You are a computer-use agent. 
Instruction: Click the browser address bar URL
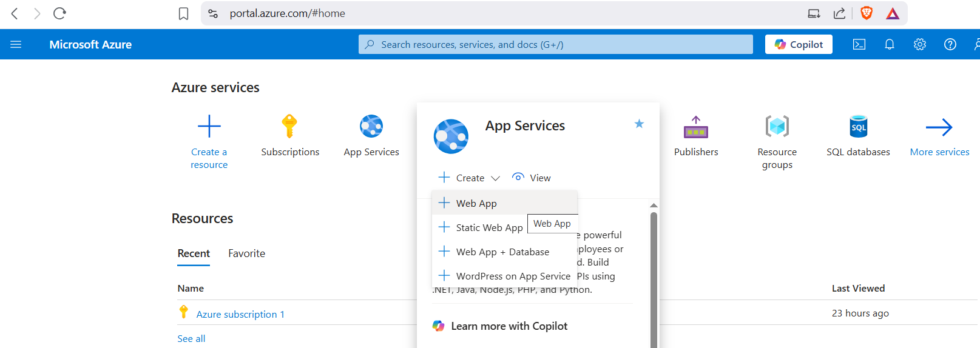click(287, 13)
